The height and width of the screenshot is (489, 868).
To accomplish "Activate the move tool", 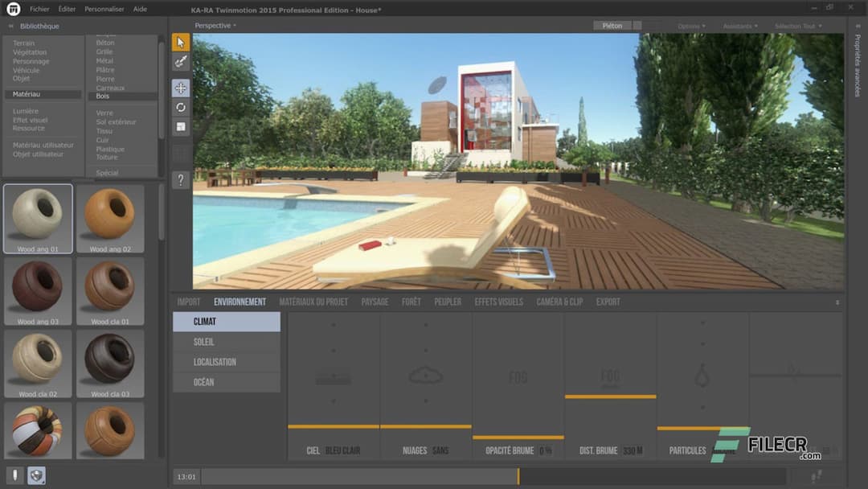I will pyautogui.click(x=180, y=88).
